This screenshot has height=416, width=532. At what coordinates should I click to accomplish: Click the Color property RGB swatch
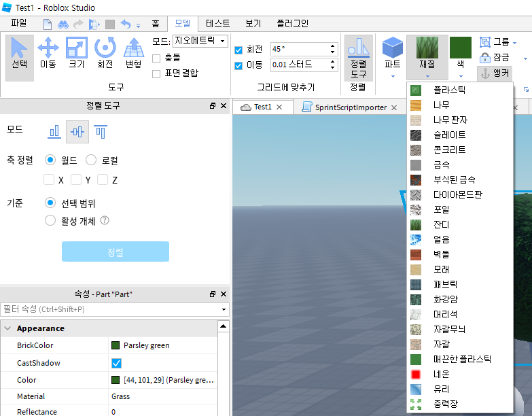pyautogui.click(x=116, y=380)
